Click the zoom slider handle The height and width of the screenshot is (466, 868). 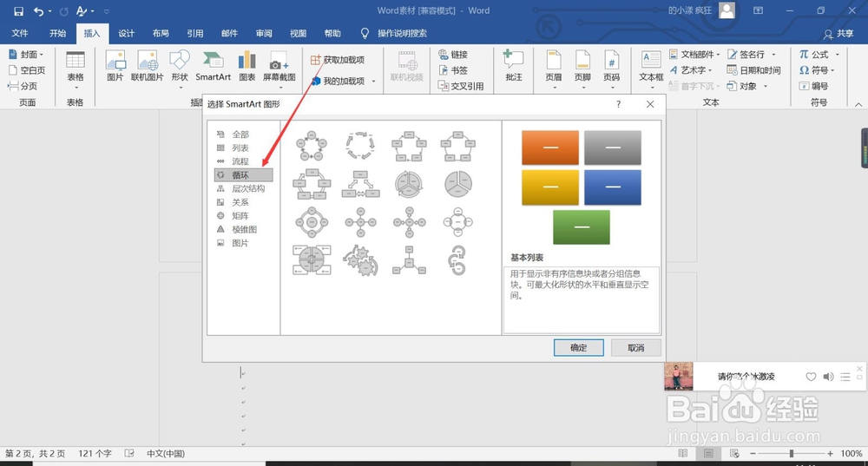pos(792,453)
